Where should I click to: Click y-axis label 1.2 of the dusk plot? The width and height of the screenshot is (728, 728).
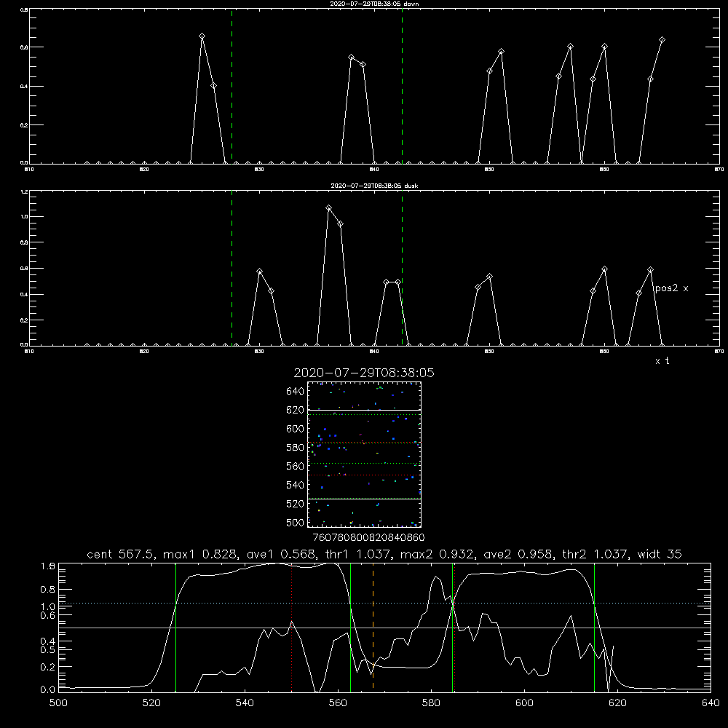(25, 191)
